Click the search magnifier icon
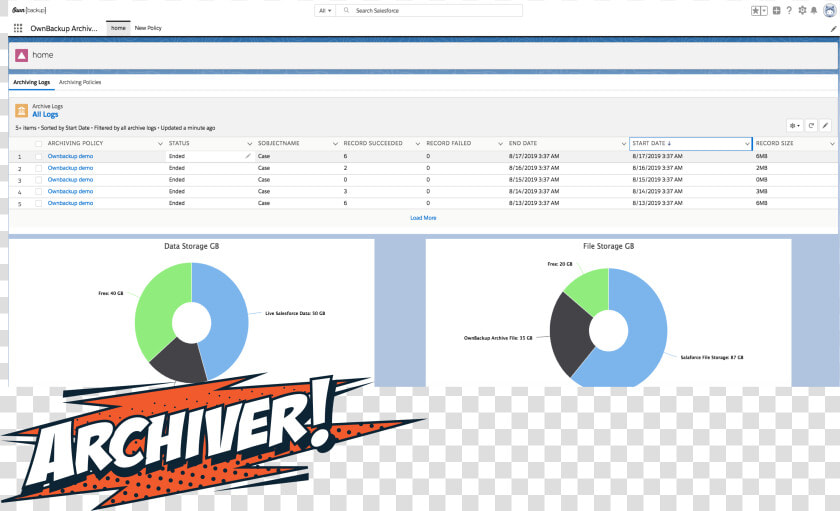 click(347, 10)
